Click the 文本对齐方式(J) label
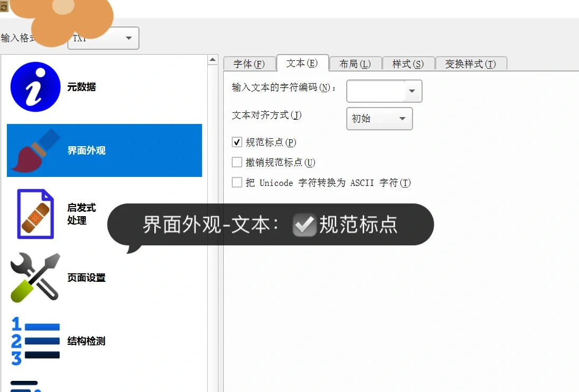This screenshot has height=392, width=579. (x=267, y=115)
